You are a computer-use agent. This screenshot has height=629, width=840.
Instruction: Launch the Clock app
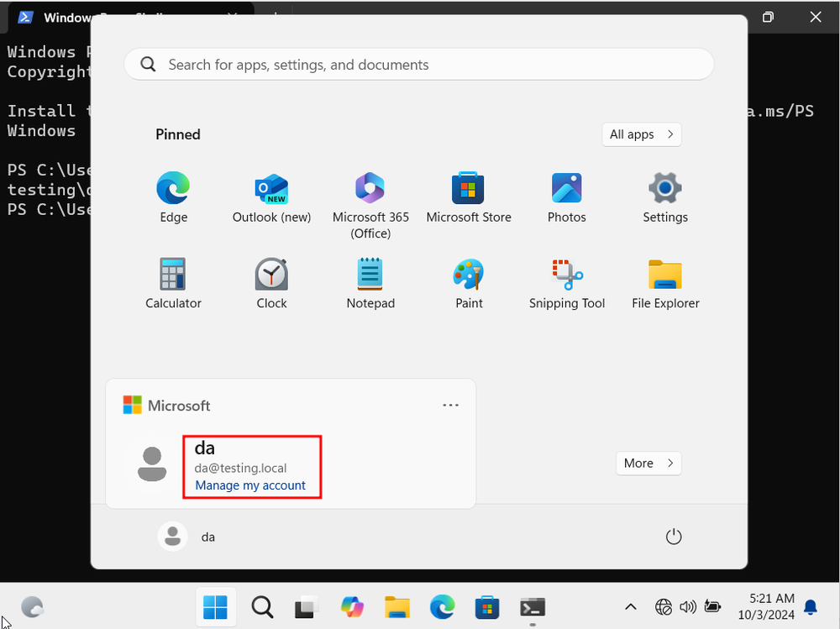pyautogui.click(x=271, y=283)
